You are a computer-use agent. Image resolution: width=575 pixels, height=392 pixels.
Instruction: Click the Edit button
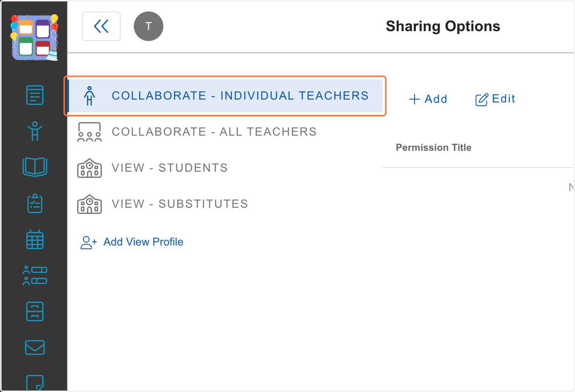click(x=495, y=99)
